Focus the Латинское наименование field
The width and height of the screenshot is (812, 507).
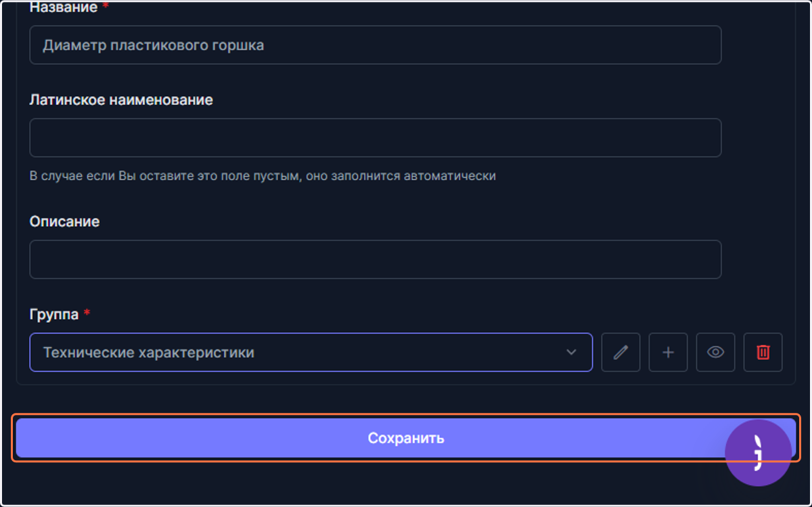(376, 138)
